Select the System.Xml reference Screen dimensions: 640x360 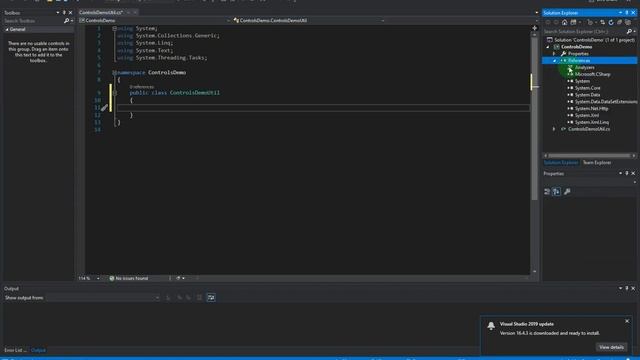[x=587, y=116]
